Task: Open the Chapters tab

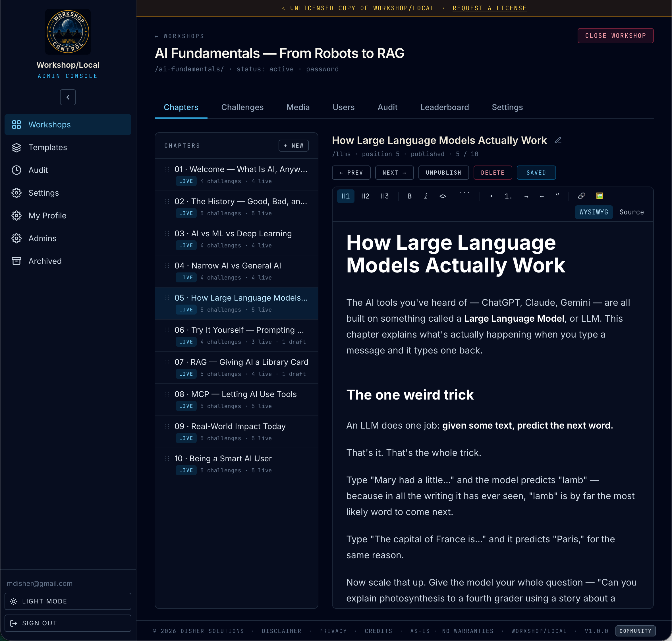Action: pos(181,107)
